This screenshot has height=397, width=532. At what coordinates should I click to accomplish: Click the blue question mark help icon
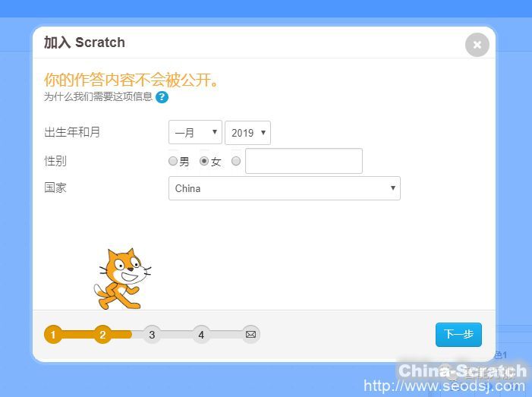click(x=162, y=97)
